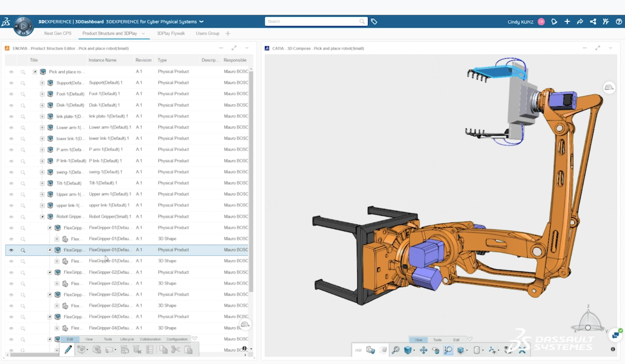
Task: Add a new dashboard tab with plus
Action: click(228, 33)
